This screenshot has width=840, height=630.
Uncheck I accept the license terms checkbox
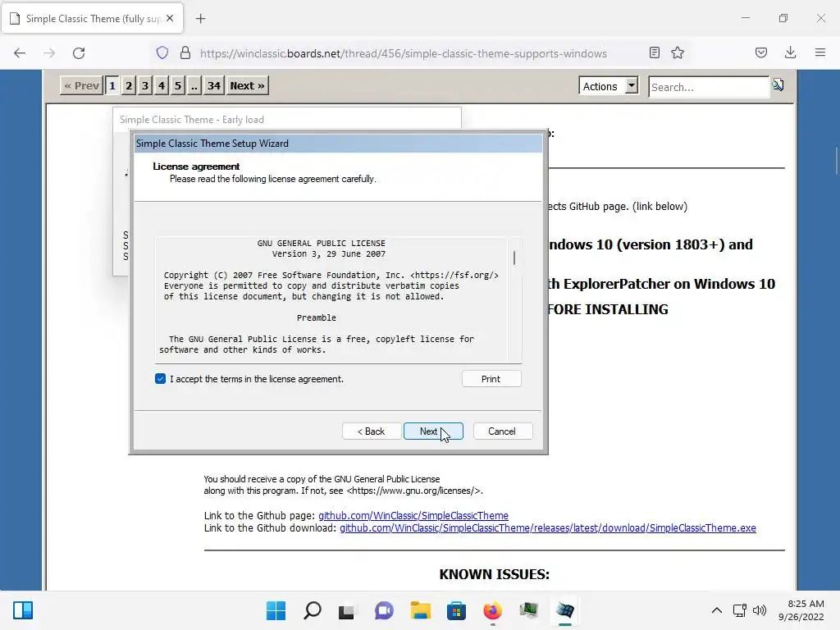[x=160, y=379]
